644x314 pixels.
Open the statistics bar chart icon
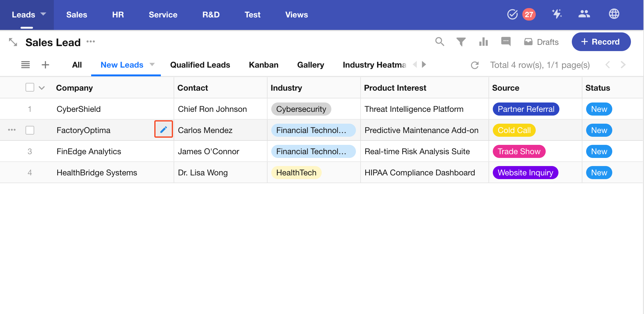coord(483,42)
